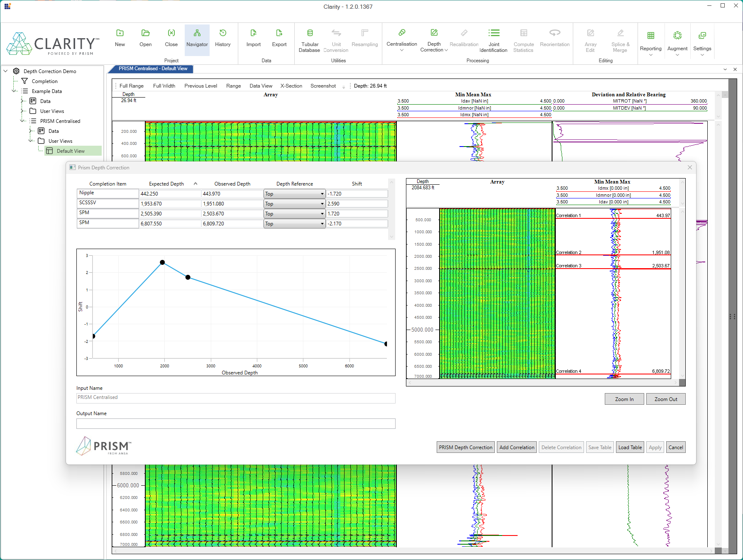Open Depth Reference dropdown for Nipple row
This screenshot has width=743, height=560.
point(294,194)
